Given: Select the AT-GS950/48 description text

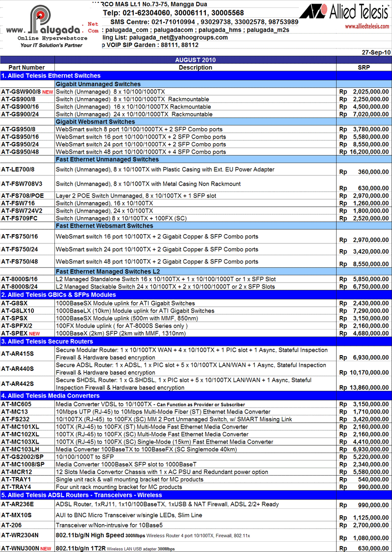Looking at the screenshot, I should click(141, 152).
